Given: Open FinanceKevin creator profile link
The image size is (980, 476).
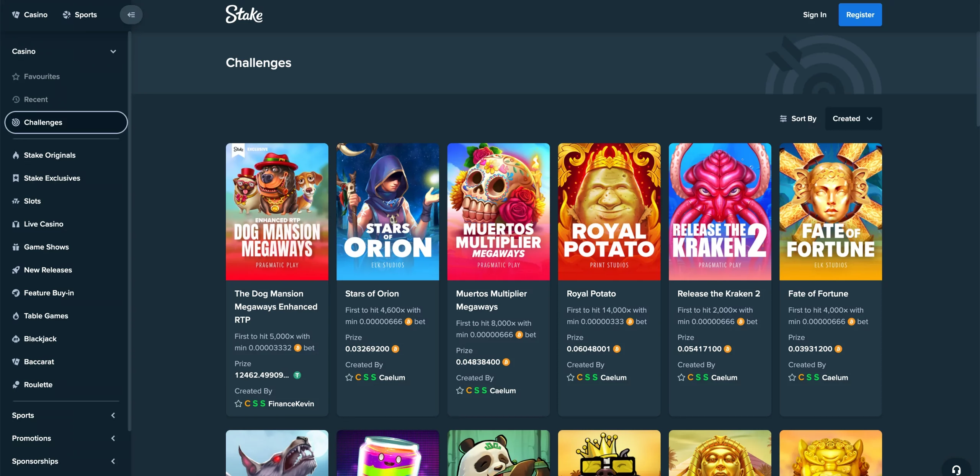Looking at the screenshot, I should click(291, 404).
